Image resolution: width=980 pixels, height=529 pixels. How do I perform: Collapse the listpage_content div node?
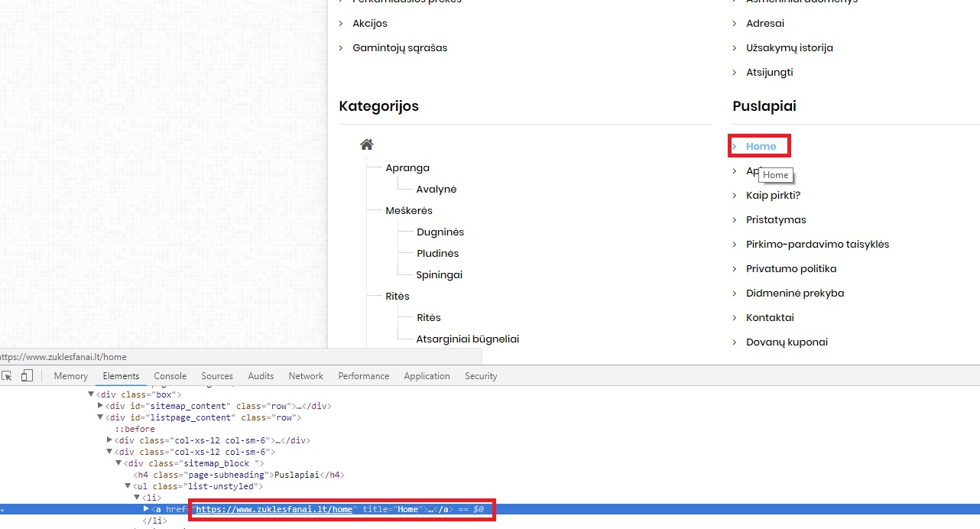pos(101,417)
